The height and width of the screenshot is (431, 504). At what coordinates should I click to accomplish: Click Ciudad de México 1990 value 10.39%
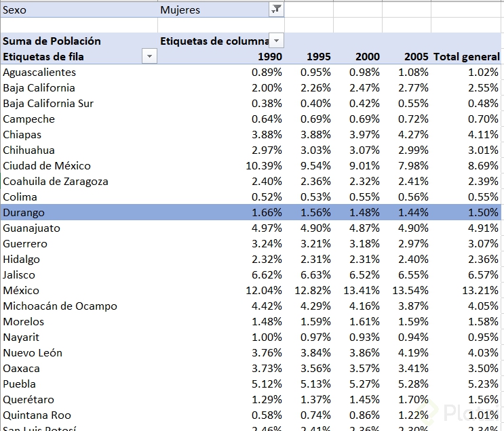(264, 166)
